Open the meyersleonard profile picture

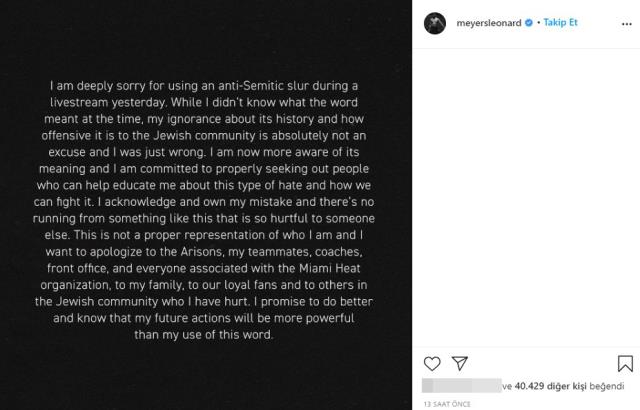(435, 20)
